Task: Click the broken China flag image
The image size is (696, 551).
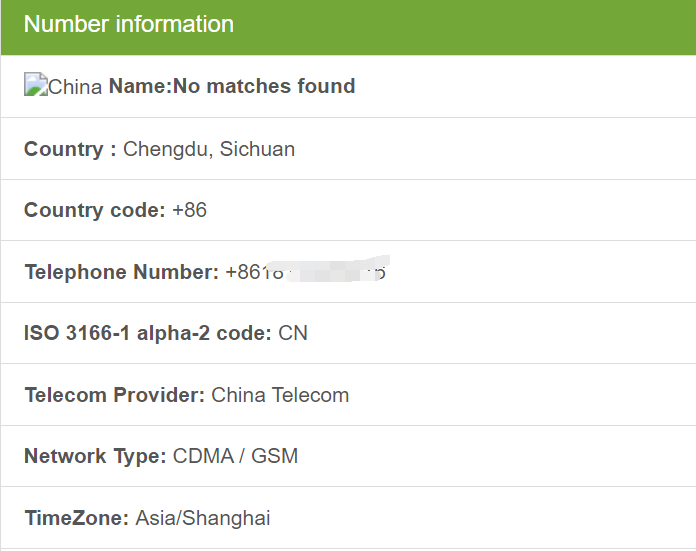Action: [x=35, y=86]
